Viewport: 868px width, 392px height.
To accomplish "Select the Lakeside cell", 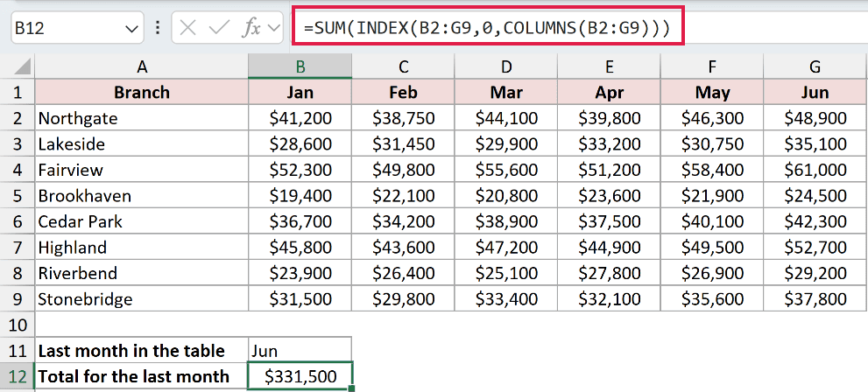I will (x=142, y=143).
